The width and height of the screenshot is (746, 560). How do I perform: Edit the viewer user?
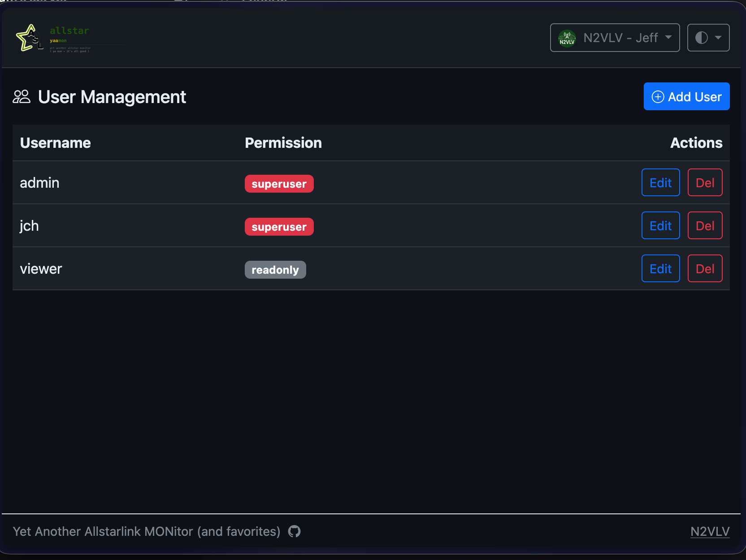(660, 268)
